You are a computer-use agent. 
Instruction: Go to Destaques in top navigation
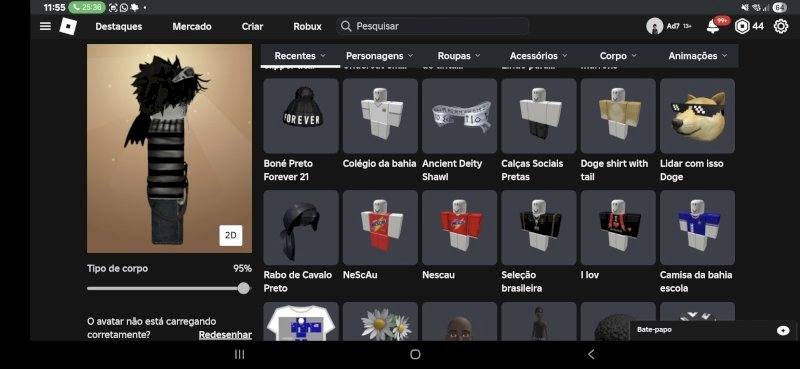click(x=119, y=27)
